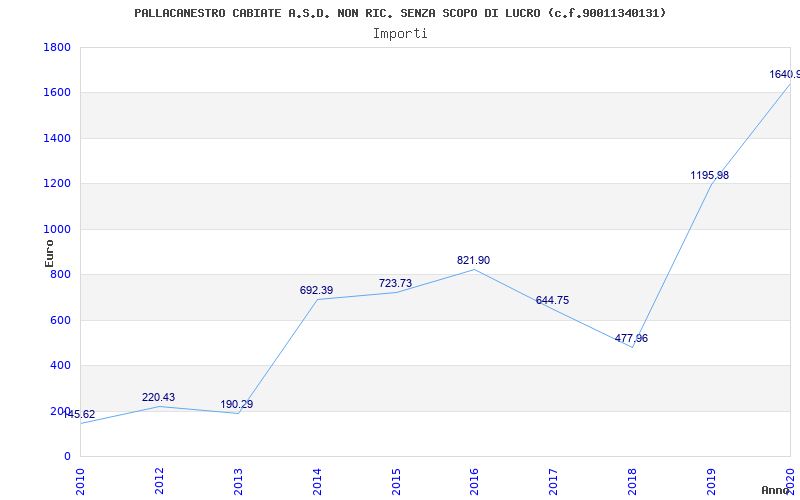
Task: Click the 2017 year tick label
Action: coord(554,481)
